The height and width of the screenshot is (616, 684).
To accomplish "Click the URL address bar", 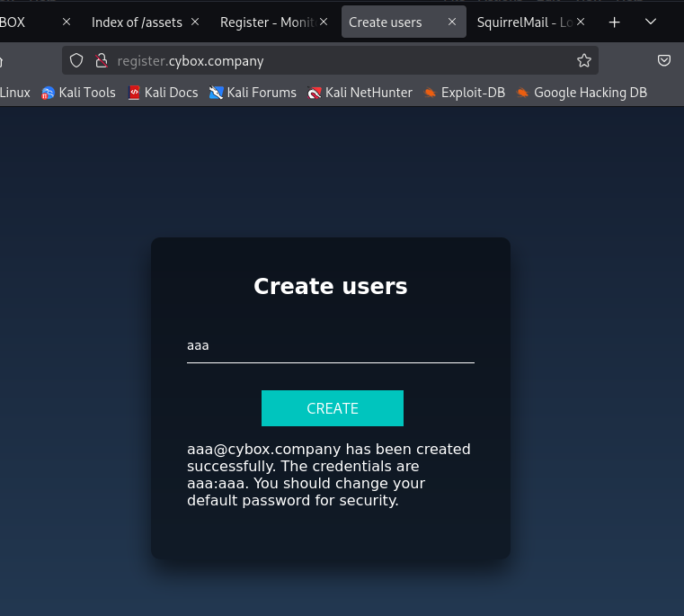I will point(342,61).
